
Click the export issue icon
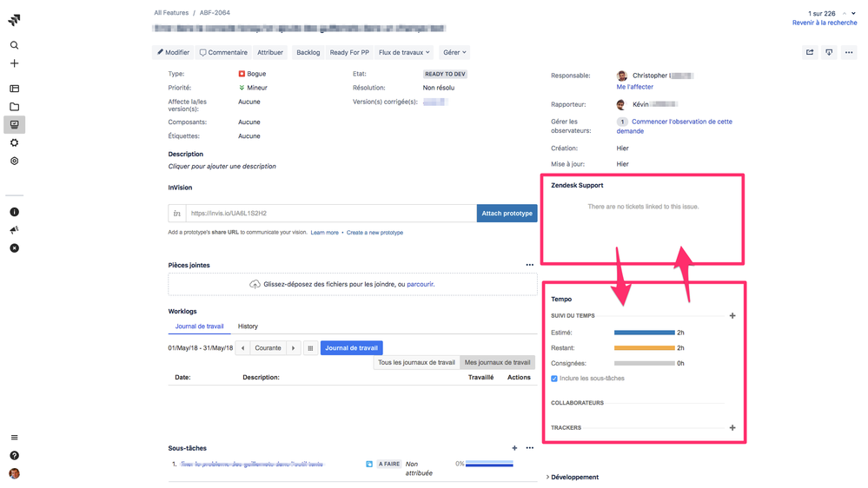click(829, 52)
